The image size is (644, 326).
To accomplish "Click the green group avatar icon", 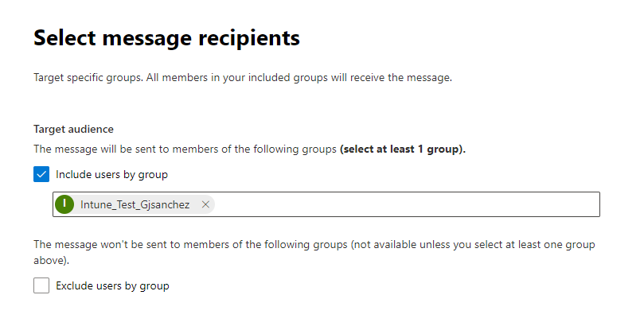I will click(x=65, y=204).
